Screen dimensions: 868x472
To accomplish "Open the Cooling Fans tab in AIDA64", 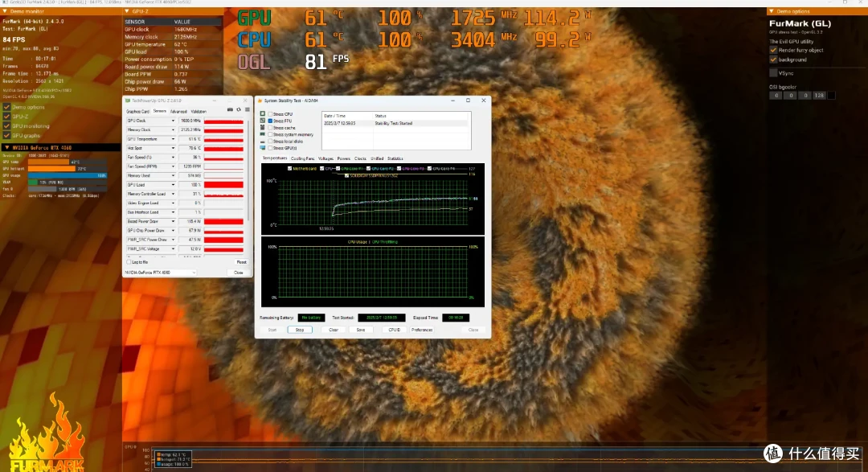I will [303, 158].
